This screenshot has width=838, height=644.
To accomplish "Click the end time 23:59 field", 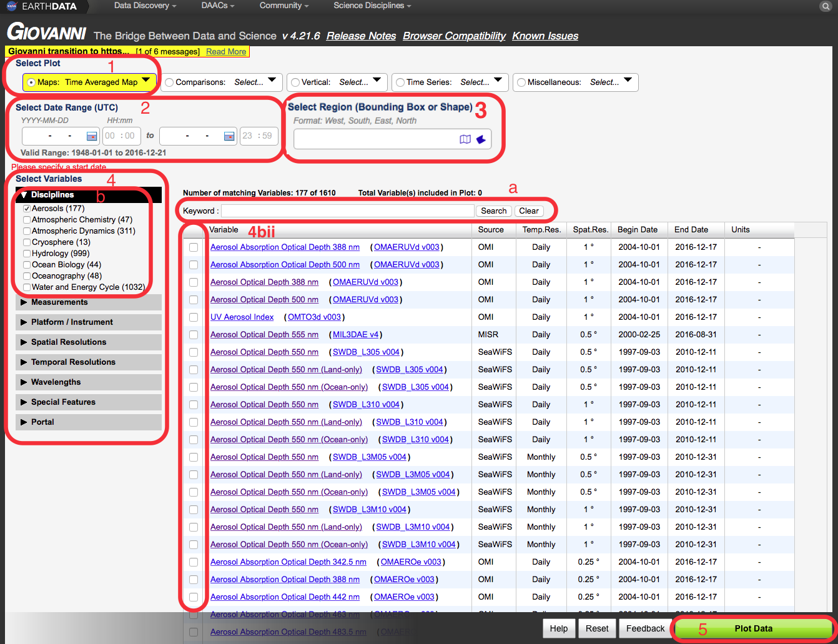I will point(259,136).
